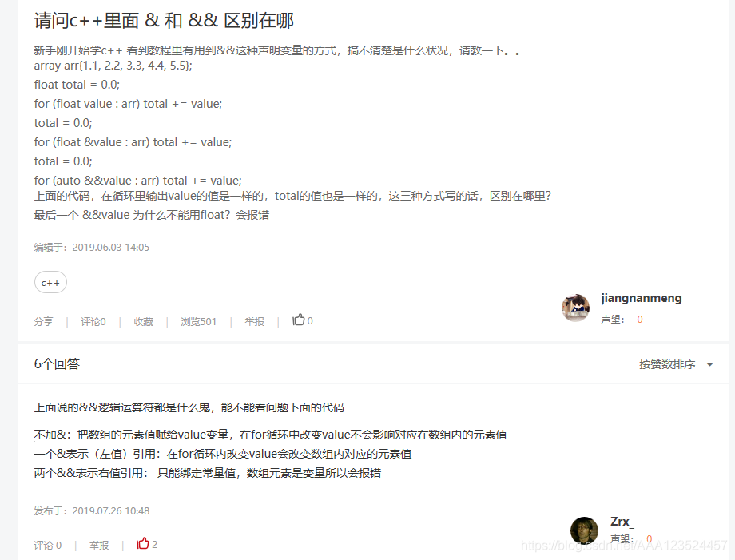The height and width of the screenshot is (560, 735).
Task: Click 分享 under the question
Action: click(44, 321)
